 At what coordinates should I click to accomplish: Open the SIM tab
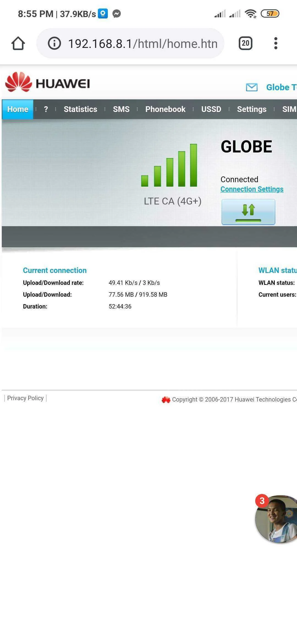pos(289,109)
